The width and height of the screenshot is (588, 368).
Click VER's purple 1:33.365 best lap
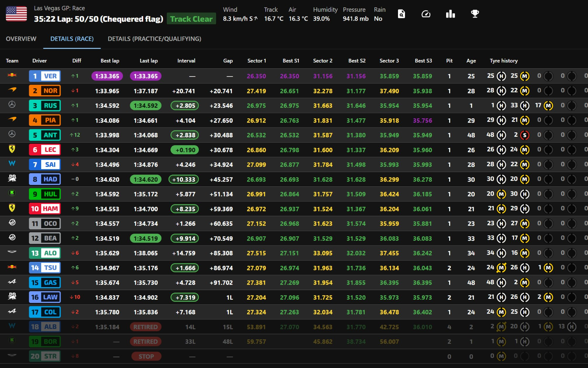point(107,76)
